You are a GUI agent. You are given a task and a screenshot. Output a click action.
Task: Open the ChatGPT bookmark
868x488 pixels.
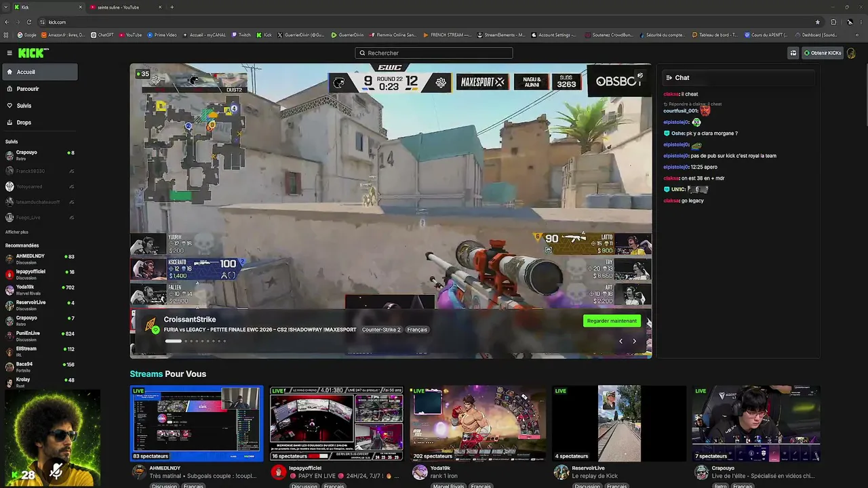coord(102,35)
